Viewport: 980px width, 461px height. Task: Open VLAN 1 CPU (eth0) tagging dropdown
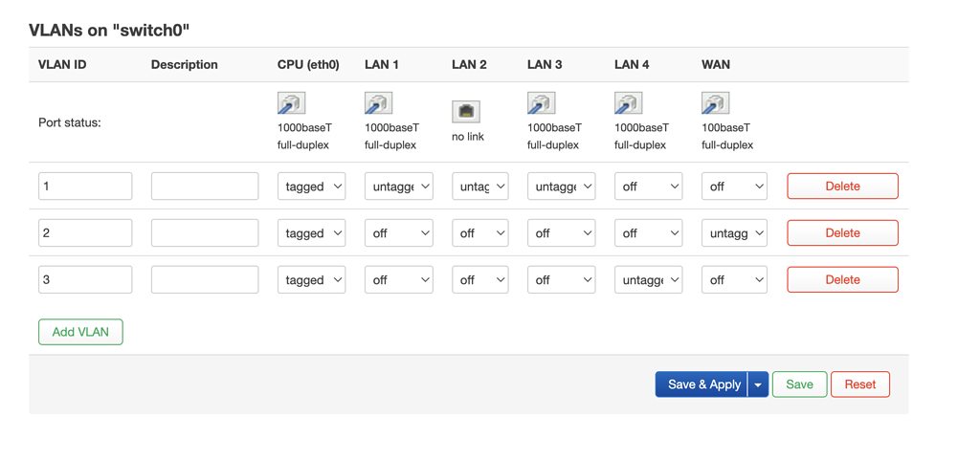click(311, 187)
